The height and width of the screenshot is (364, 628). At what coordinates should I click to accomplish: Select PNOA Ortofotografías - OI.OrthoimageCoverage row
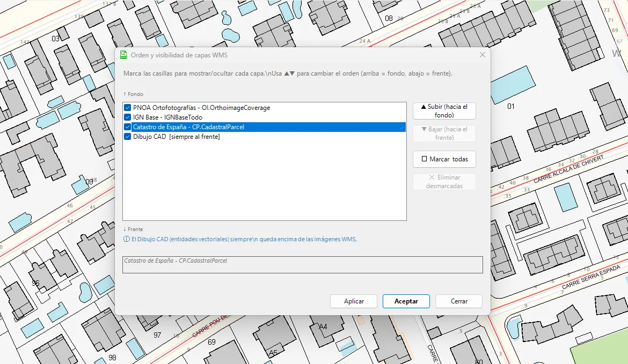click(x=264, y=108)
